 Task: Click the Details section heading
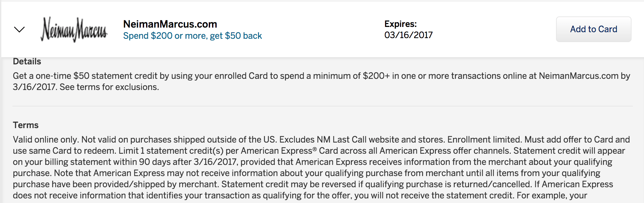27,61
